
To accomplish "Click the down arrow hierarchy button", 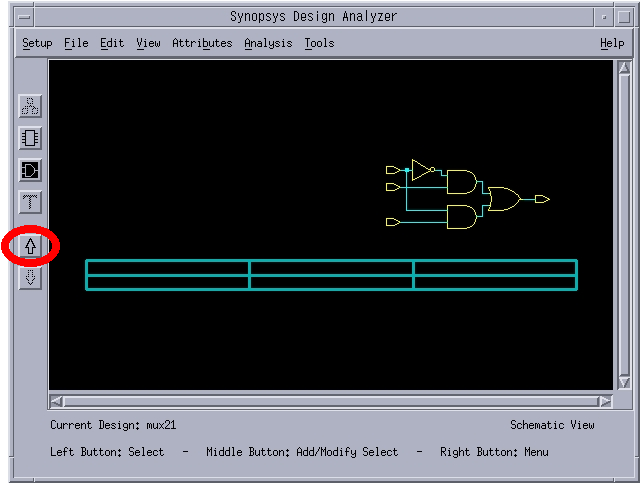I will coord(30,278).
